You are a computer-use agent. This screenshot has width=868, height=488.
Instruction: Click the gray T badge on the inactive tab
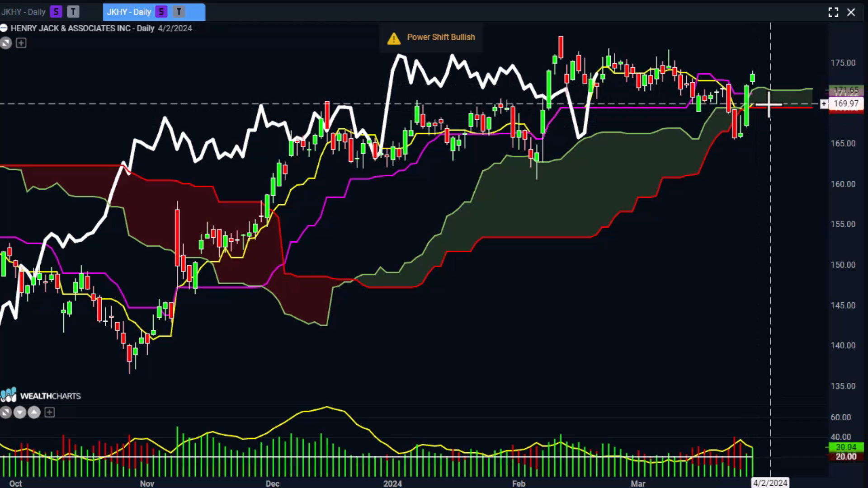[x=73, y=12]
